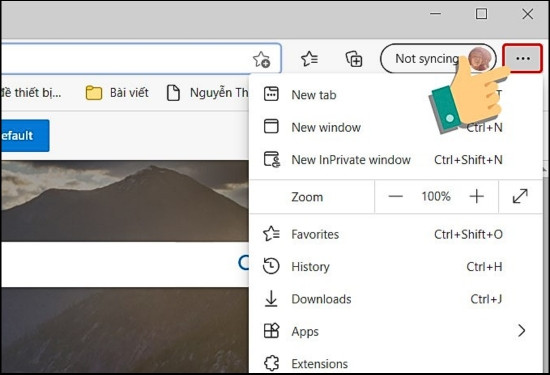This screenshot has width=550, height=375.
Task: Expand the Apps submenu chevron
Action: (522, 330)
